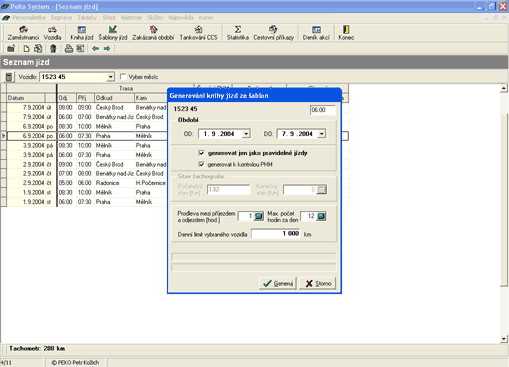Click the Tachometr: 288 km status text
509x367 pixels.
[x=37, y=349]
